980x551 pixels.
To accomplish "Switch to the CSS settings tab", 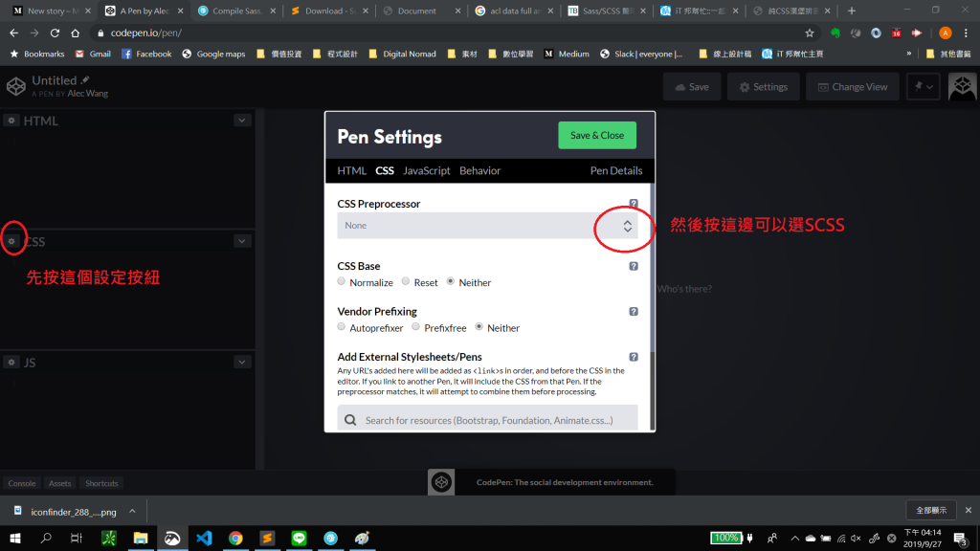I will click(385, 170).
